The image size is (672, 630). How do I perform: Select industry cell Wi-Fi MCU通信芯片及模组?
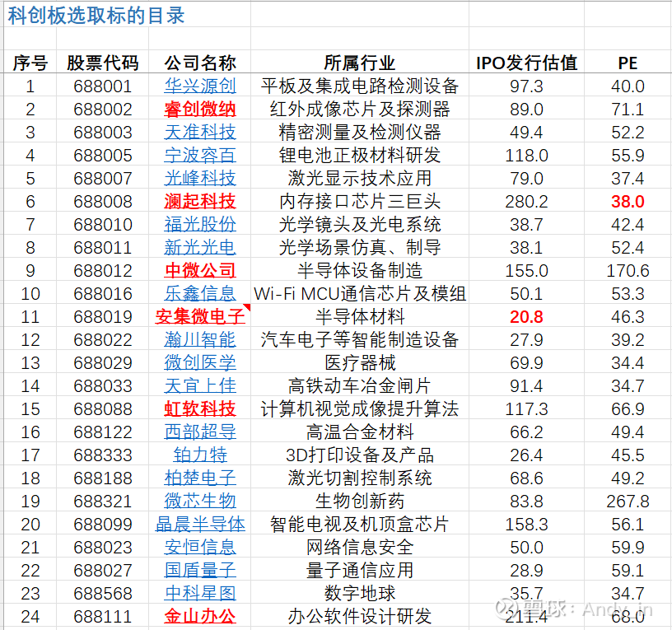pos(360,293)
